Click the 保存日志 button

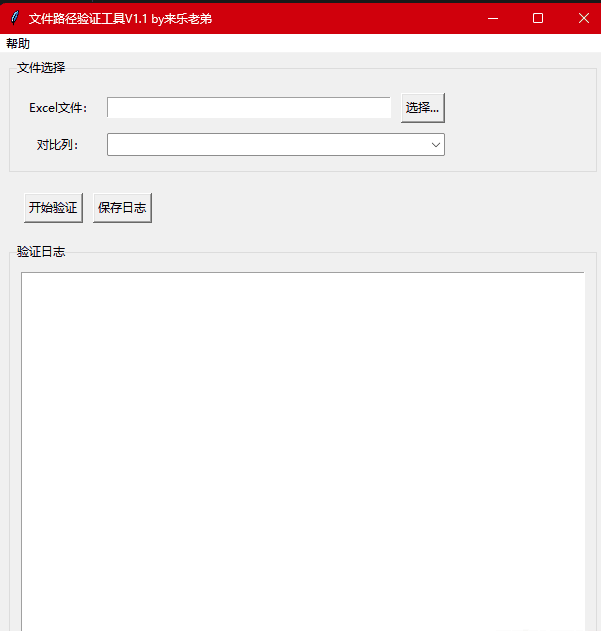122,208
